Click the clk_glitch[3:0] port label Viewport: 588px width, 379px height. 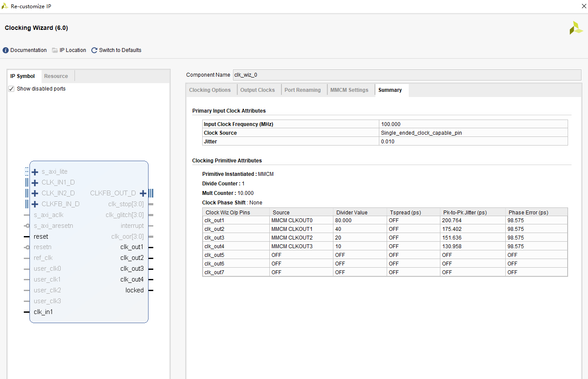pos(125,215)
